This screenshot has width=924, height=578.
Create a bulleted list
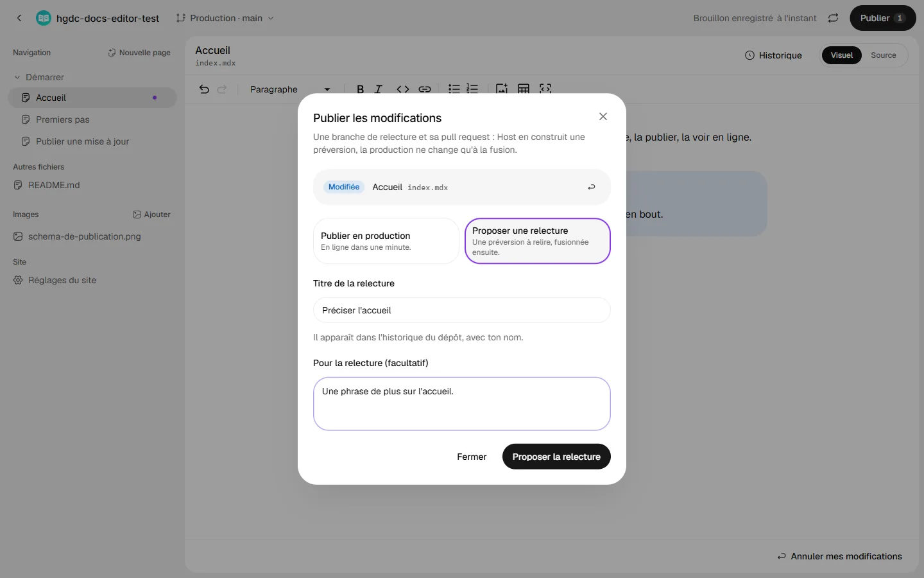pos(454,89)
